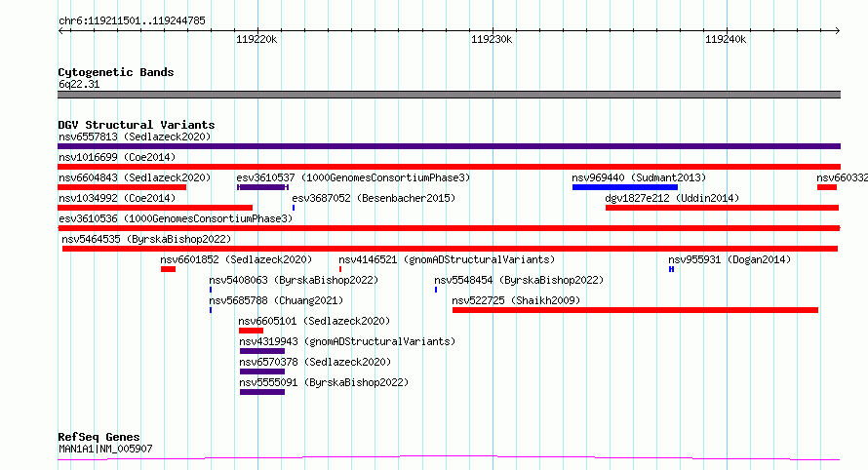868x470 pixels.
Task: Click the small red nsv6601852 bar
Action: [x=169, y=269]
